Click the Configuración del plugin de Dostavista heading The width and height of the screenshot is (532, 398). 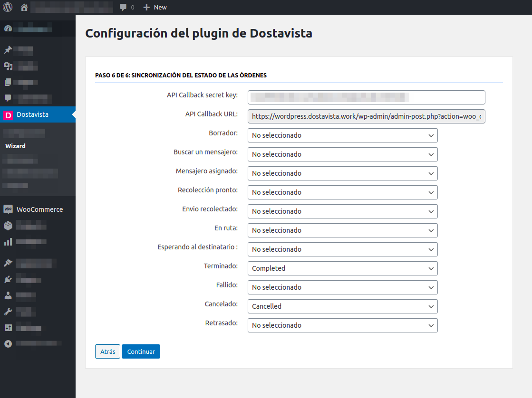coord(198,33)
